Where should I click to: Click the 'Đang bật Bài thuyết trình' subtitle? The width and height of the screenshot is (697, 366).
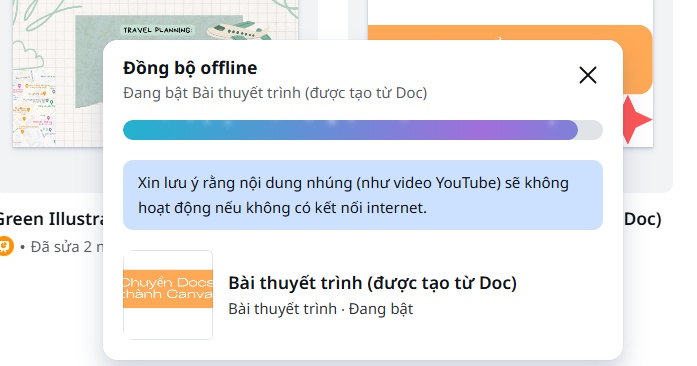tap(275, 93)
